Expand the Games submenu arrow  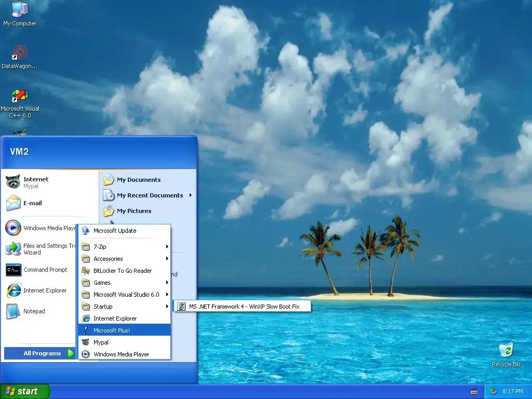pyautogui.click(x=167, y=283)
